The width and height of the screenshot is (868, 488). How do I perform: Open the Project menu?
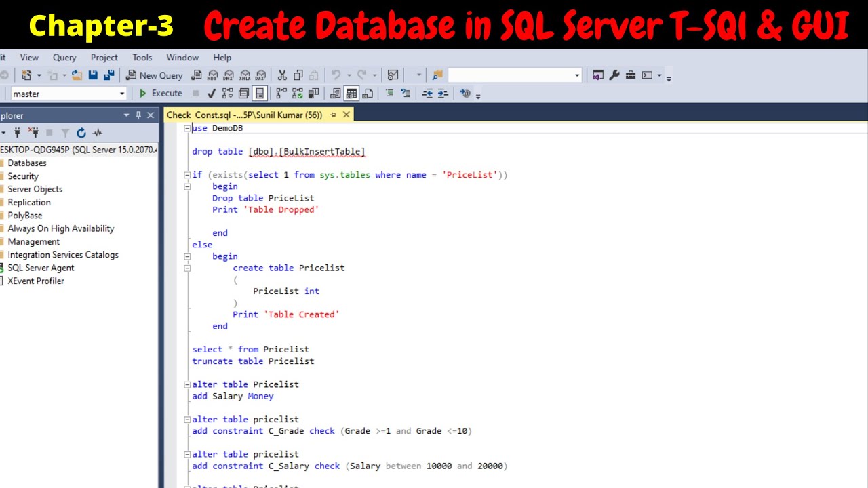point(104,58)
